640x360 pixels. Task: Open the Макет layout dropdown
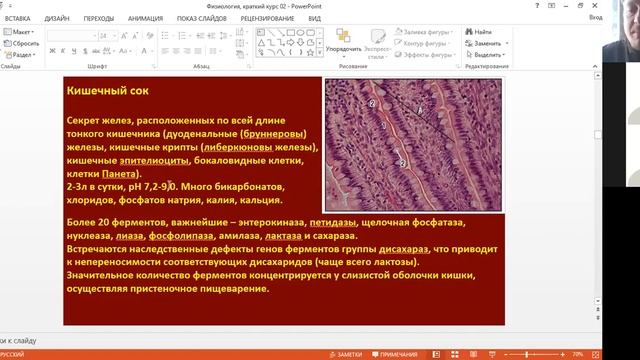19,32
